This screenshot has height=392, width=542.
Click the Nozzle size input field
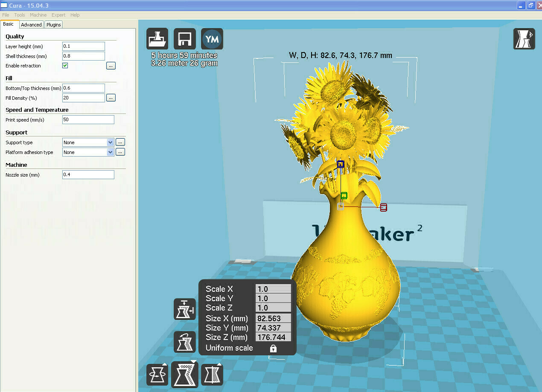click(88, 174)
